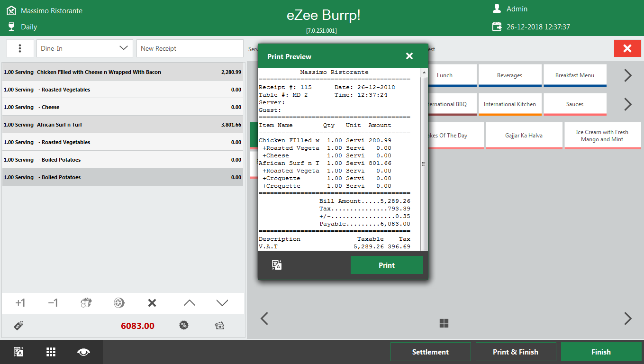Toggle language icon in Print Preview footer

coord(277,265)
